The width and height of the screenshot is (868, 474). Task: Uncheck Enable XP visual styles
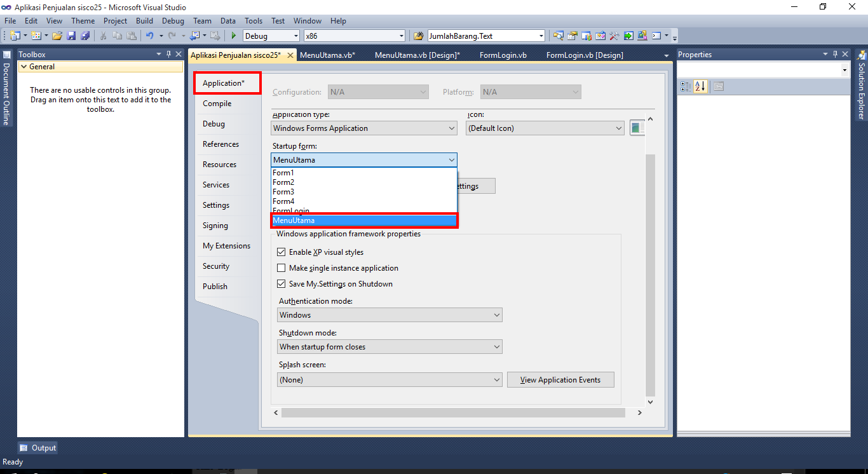(x=281, y=252)
